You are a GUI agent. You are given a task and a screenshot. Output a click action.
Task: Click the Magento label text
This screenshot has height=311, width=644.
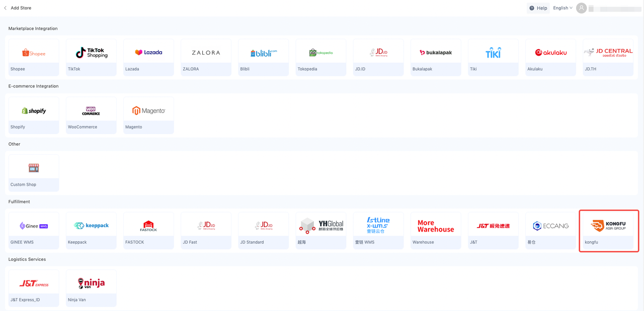[x=134, y=127]
